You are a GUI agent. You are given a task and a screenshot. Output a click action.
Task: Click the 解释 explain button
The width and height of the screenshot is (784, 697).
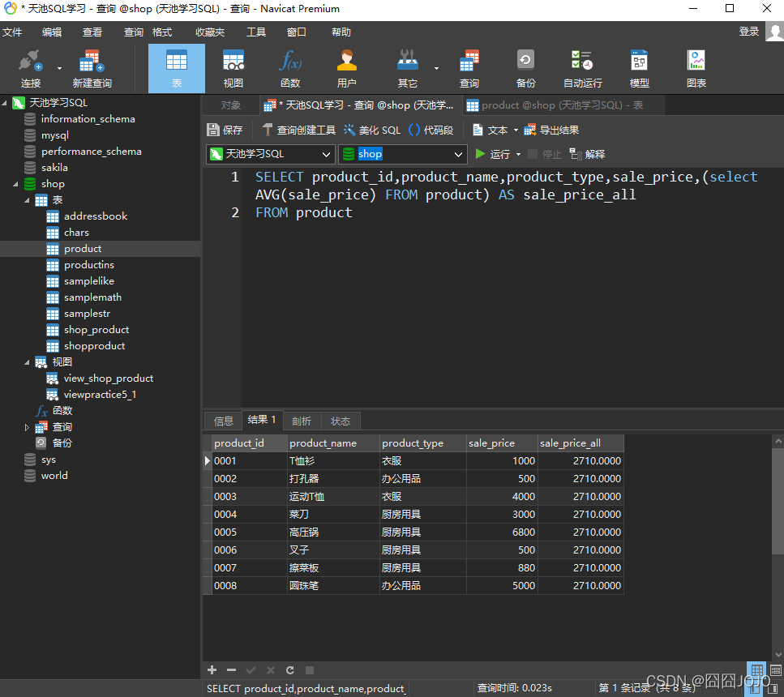pyautogui.click(x=588, y=154)
